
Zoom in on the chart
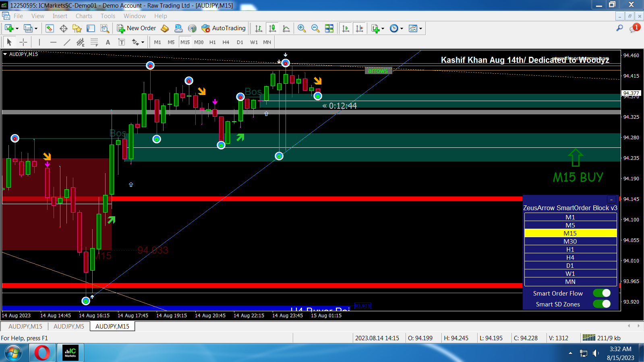click(x=302, y=28)
